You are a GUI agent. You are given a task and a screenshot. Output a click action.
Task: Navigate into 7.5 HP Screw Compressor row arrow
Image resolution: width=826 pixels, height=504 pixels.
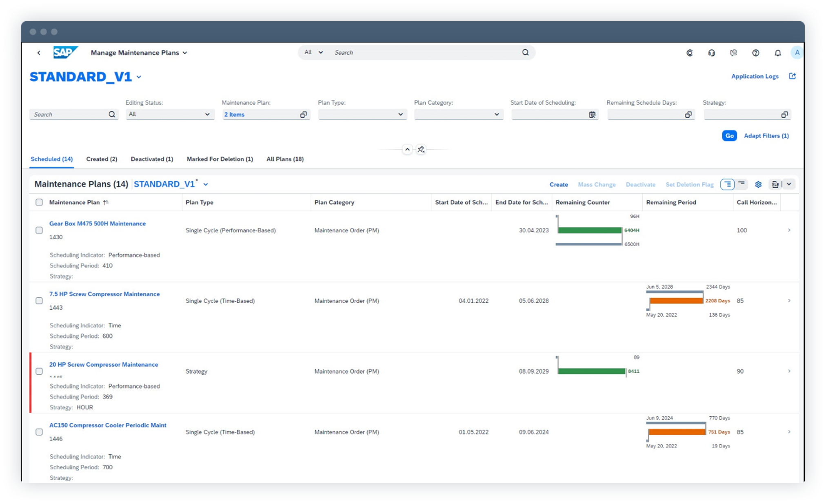789,301
